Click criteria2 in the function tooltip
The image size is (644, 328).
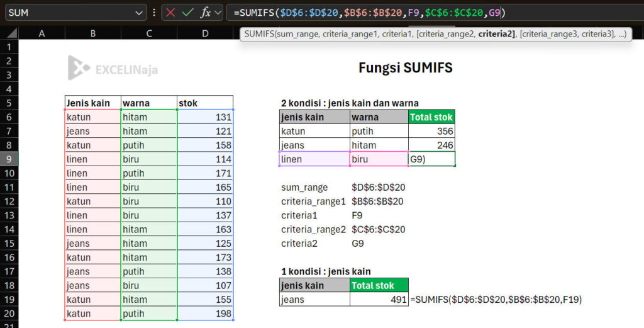coord(496,34)
